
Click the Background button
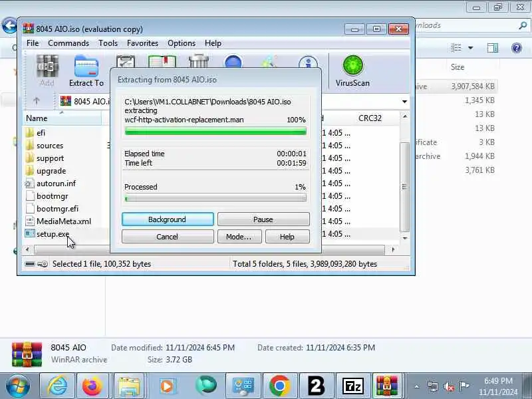168,219
